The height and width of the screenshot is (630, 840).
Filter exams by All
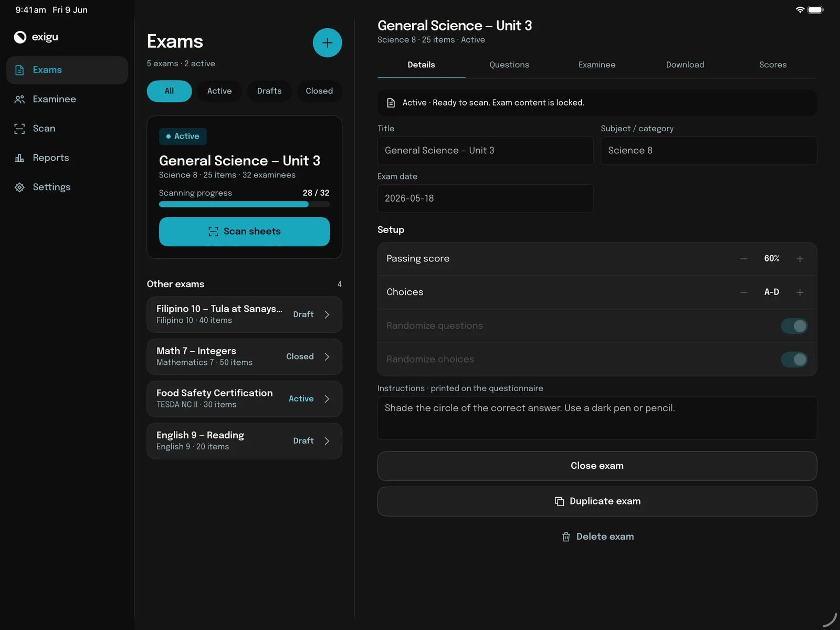click(169, 91)
